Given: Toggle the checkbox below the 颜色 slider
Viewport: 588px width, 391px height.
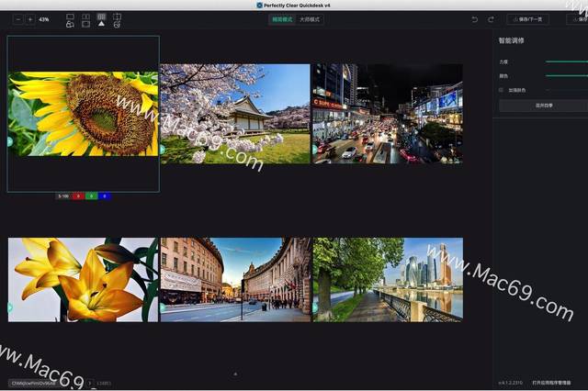Looking at the screenshot, I should pos(501,90).
